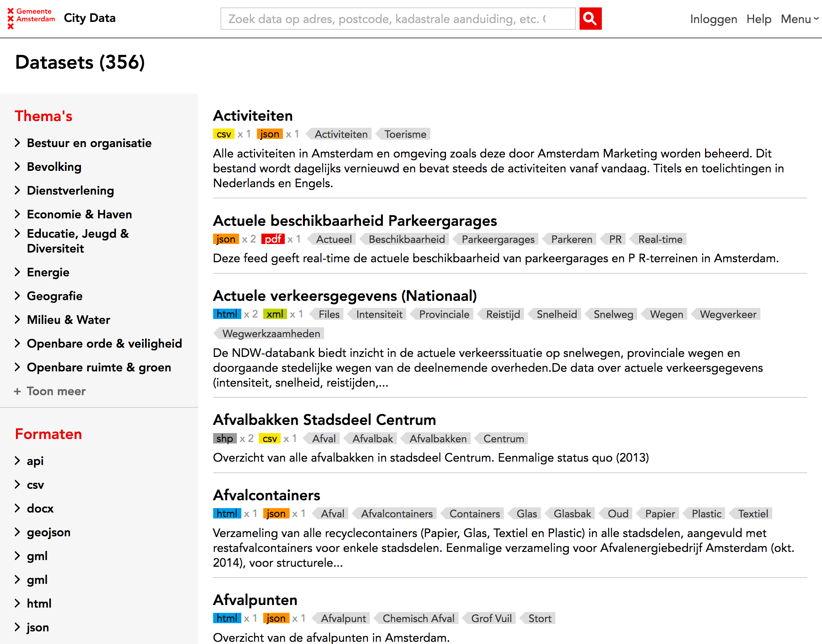
Task: Expand the Dienstverlening theme
Action: (70, 191)
